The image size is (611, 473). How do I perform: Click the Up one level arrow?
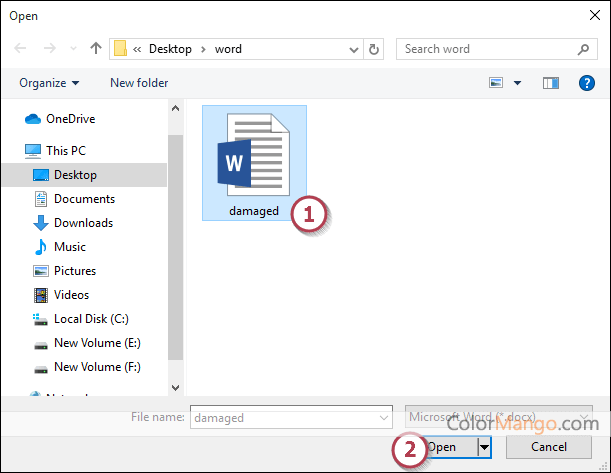[96, 49]
